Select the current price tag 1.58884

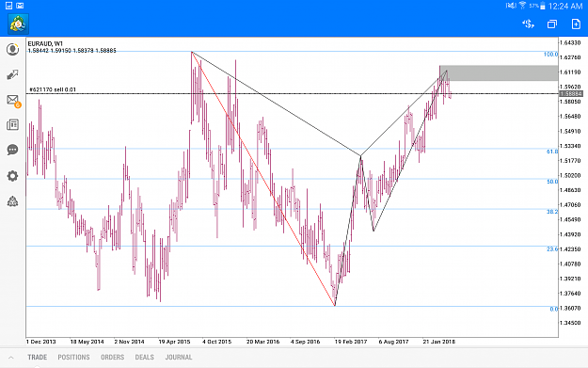pos(571,94)
